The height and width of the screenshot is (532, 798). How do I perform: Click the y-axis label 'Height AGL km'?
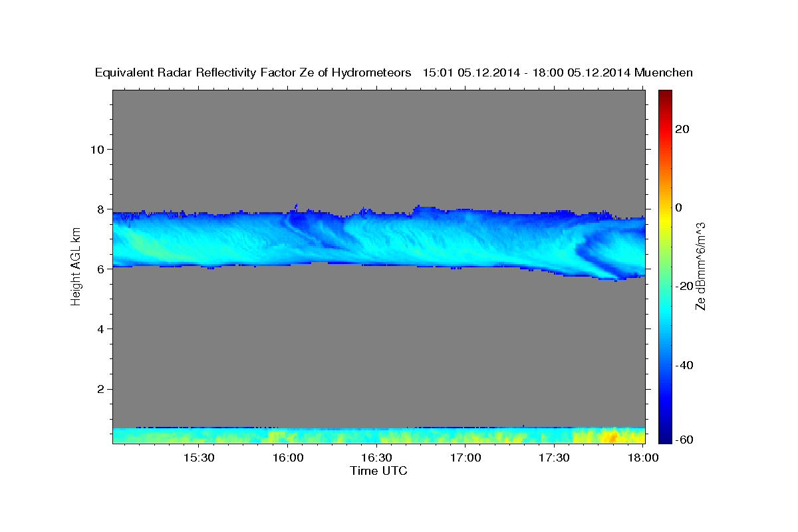pos(76,267)
